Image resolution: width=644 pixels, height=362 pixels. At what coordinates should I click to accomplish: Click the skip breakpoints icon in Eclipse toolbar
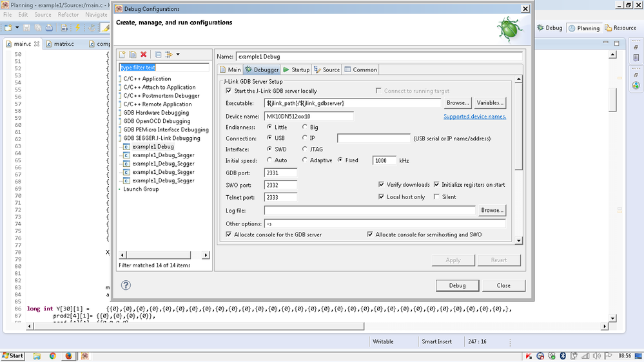[x=92, y=28]
